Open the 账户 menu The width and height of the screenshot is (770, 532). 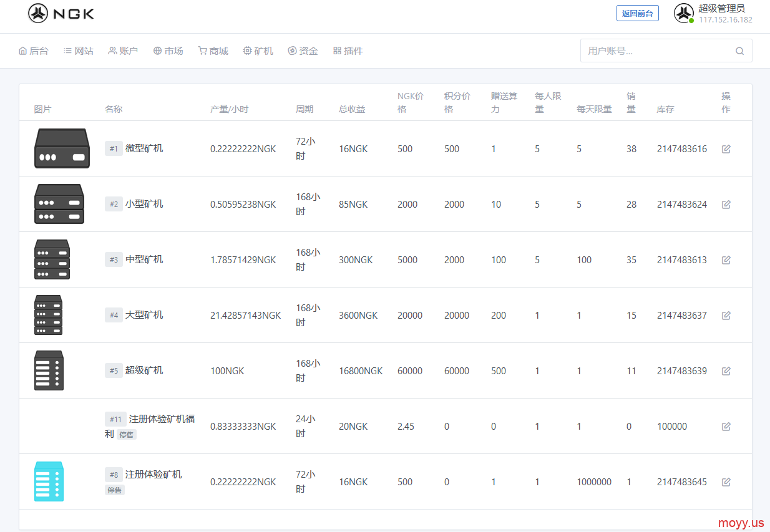point(123,51)
